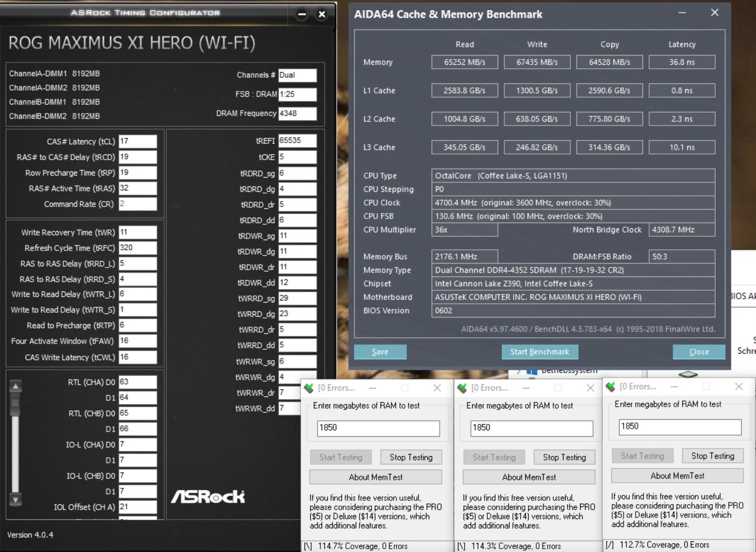Open About MemTest in the 112.7% coverage window
756x552 pixels.
pos(678,476)
